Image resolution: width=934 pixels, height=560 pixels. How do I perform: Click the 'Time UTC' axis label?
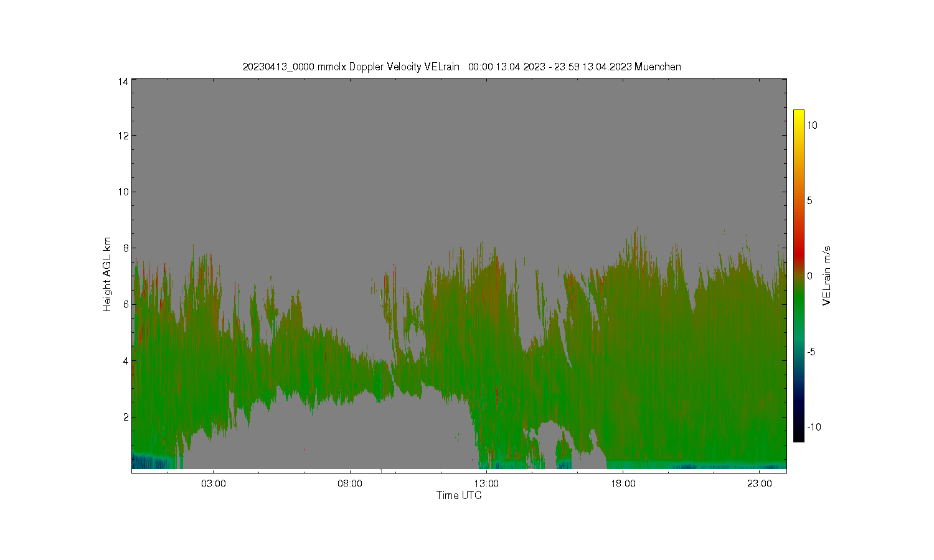[459, 496]
